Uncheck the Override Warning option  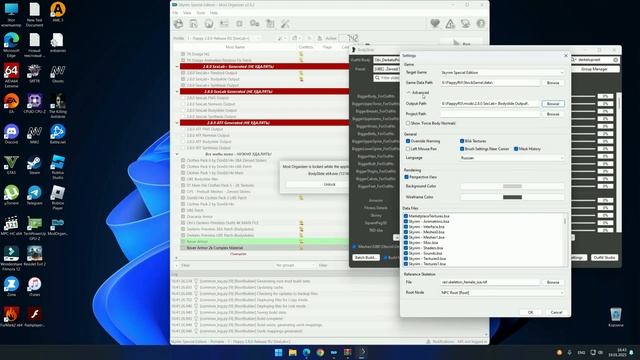(x=408, y=141)
